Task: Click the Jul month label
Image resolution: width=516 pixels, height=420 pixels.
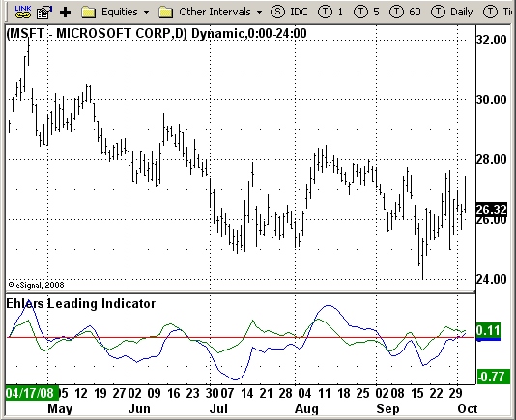Action: (x=218, y=408)
